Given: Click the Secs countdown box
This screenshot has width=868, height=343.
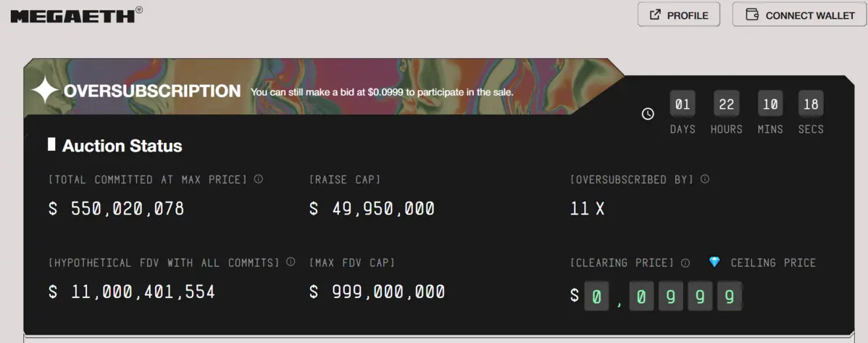Looking at the screenshot, I should pyautogui.click(x=811, y=104).
